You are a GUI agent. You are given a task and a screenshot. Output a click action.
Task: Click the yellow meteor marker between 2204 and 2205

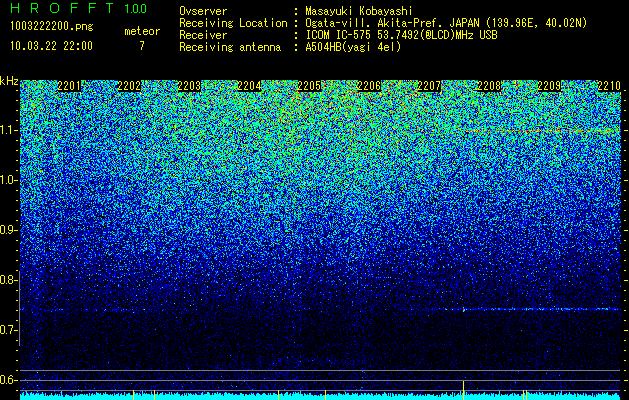(x=278, y=395)
